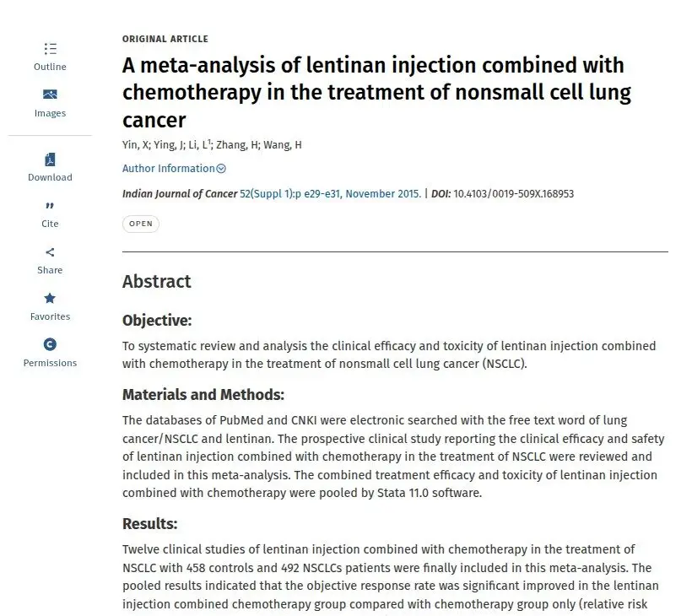The height and width of the screenshot is (616, 692).
Task: Click the Cite quotation mark icon
Action: 50,206
